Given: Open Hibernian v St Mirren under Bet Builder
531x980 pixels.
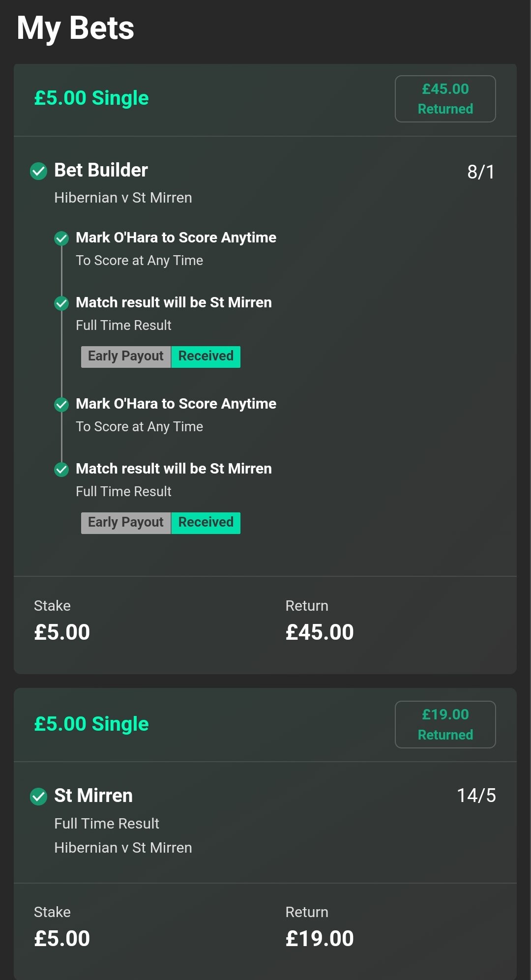Looking at the screenshot, I should 123,198.
